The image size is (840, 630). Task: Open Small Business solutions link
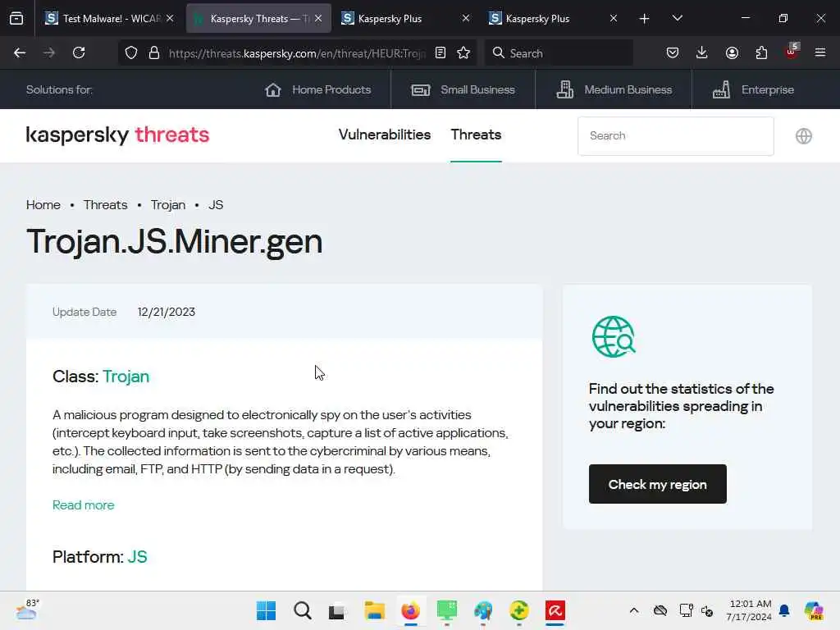(463, 89)
